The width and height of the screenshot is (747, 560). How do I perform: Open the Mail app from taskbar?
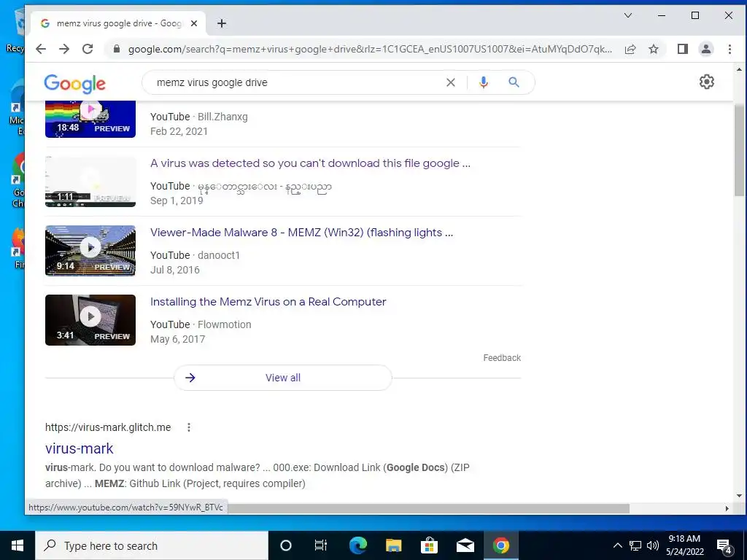465,545
